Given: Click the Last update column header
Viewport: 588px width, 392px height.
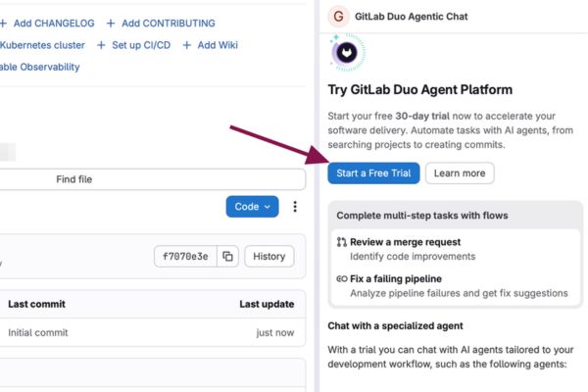Looking at the screenshot, I should pyautogui.click(x=267, y=304).
